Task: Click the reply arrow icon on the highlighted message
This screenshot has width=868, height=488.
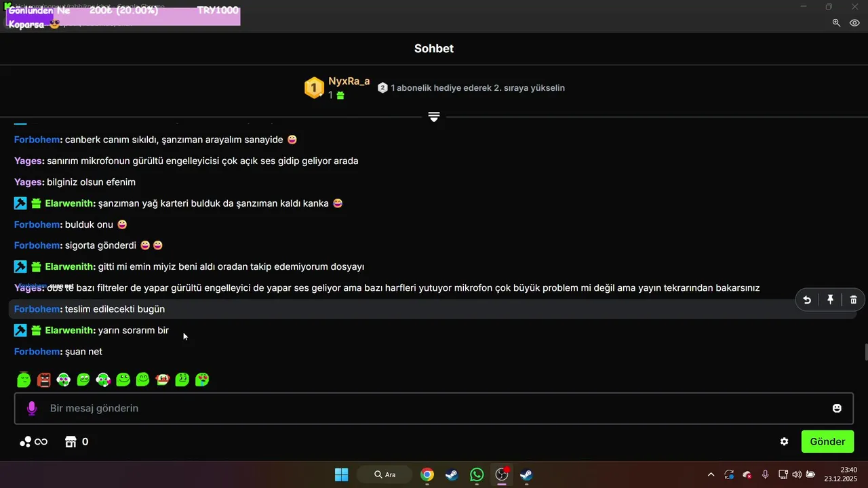Action: tap(807, 300)
